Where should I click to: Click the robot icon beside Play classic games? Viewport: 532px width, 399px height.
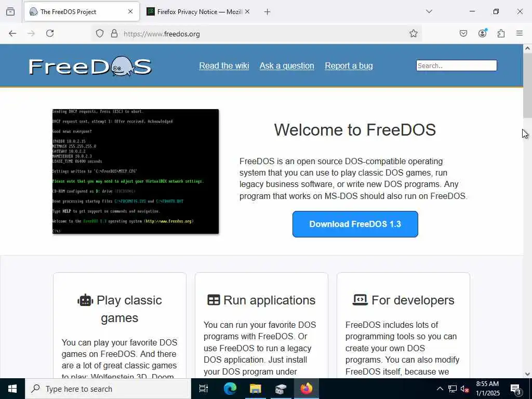(x=85, y=300)
